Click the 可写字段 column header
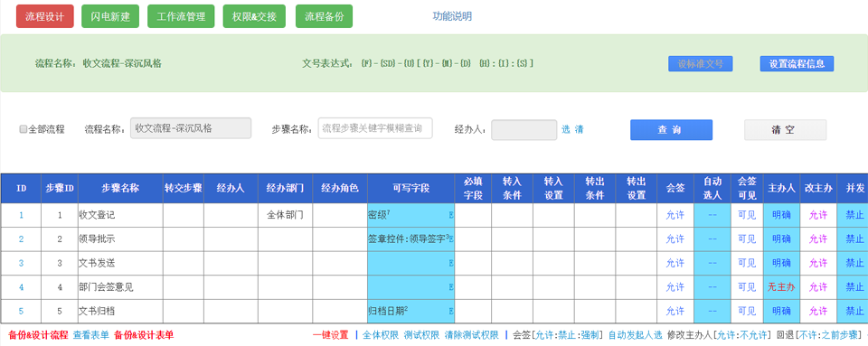Viewport: 868px width, 346px height. [x=410, y=188]
